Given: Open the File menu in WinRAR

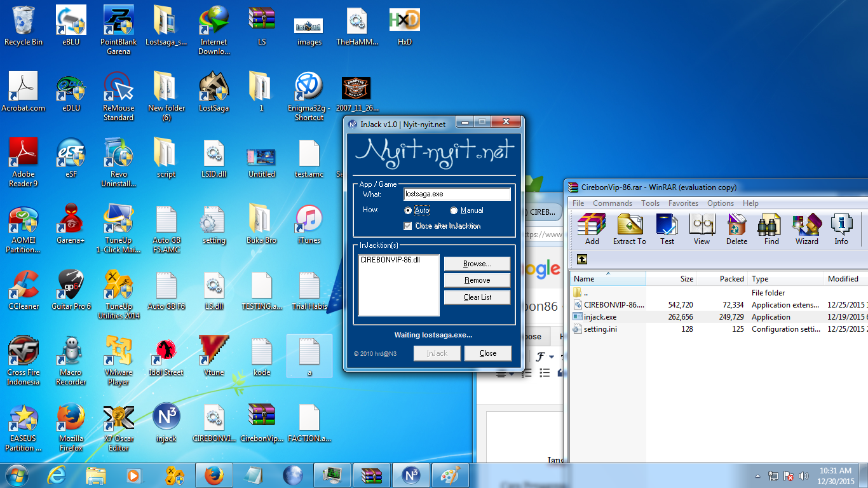Looking at the screenshot, I should (x=578, y=203).
